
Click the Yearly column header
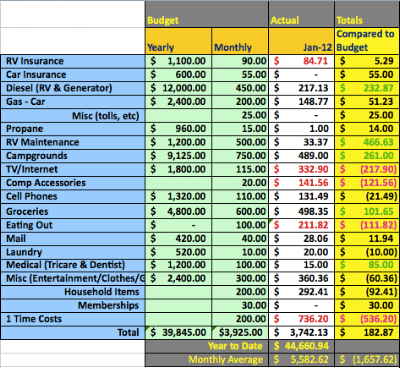[178, 41]
